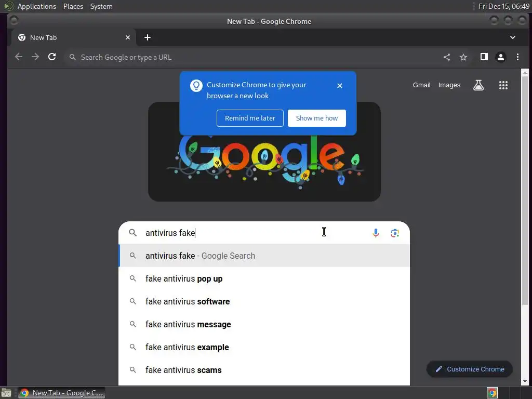Choose the 'fake antivirus message' suggestion
Screen dimensions: 532x399
point(264,324)
